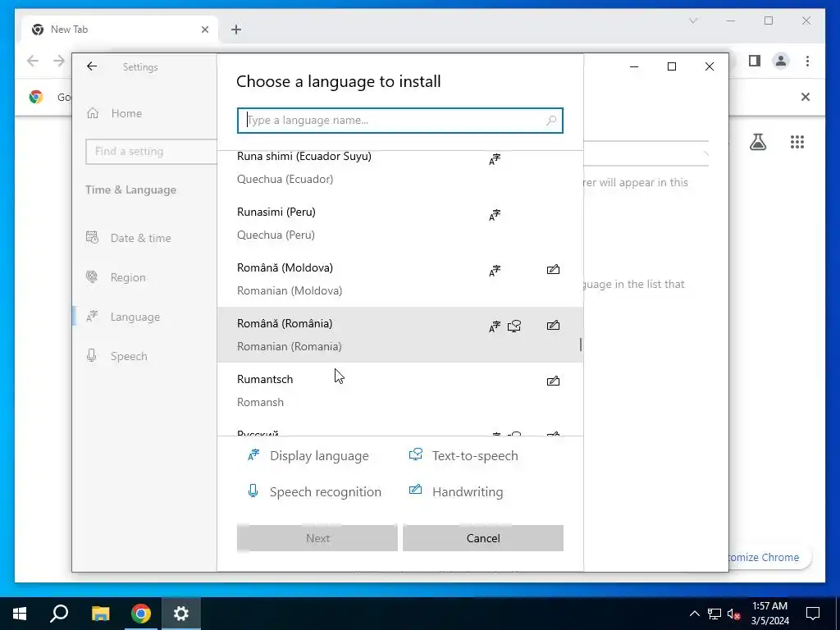Cancel the language install dialog
This screenshot has width=840, height=630.
(482, 538)
